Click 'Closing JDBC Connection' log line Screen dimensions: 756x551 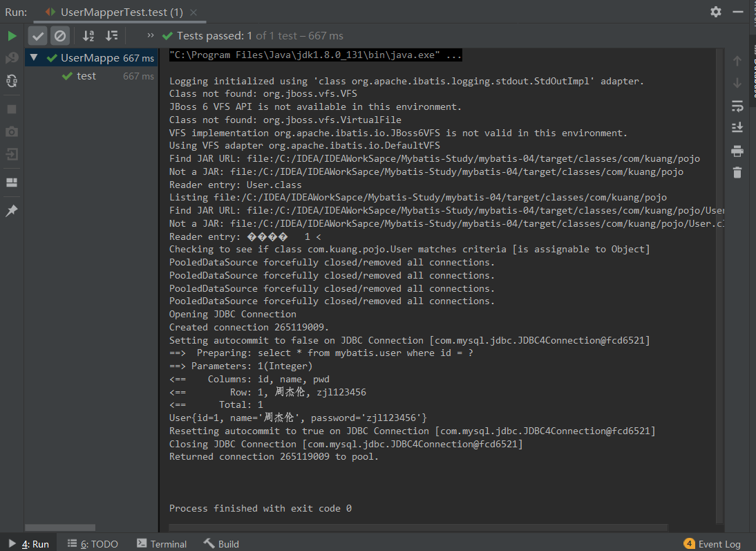(346, 444)
